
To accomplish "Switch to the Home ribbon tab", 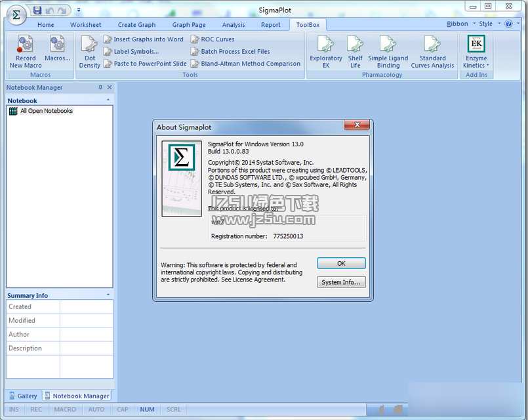I will (x=46, y=25).
